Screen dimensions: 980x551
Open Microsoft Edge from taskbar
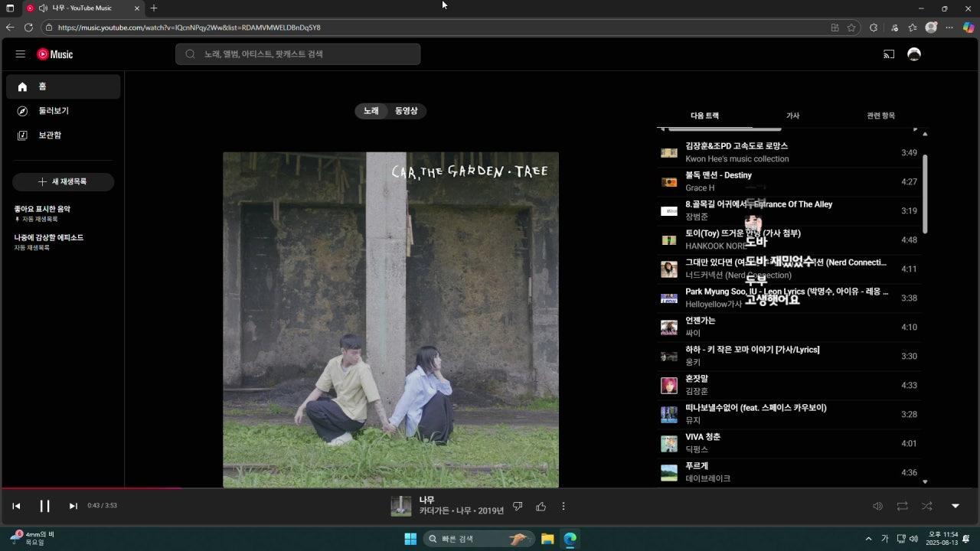pos(570,539)
